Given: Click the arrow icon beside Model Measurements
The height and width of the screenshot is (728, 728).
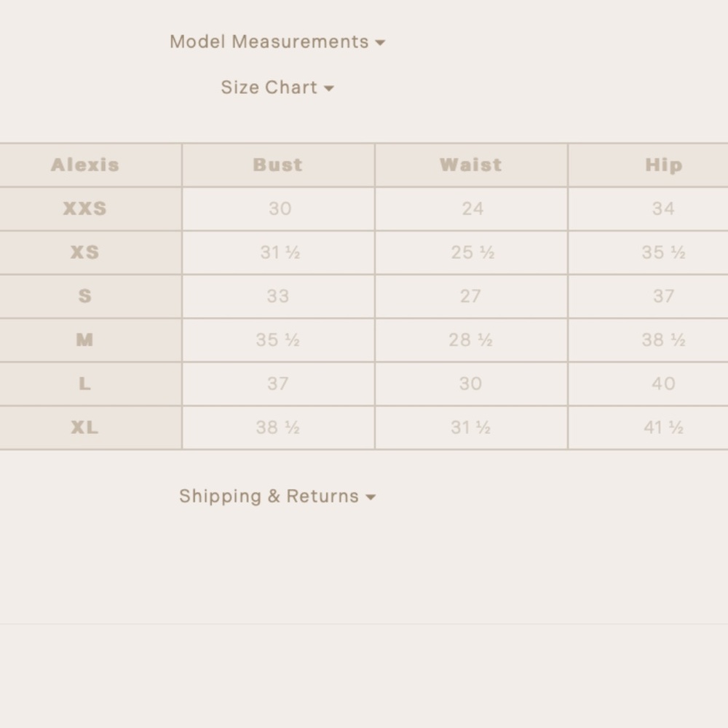Looking at the screenshot, I should coord(380,43).
